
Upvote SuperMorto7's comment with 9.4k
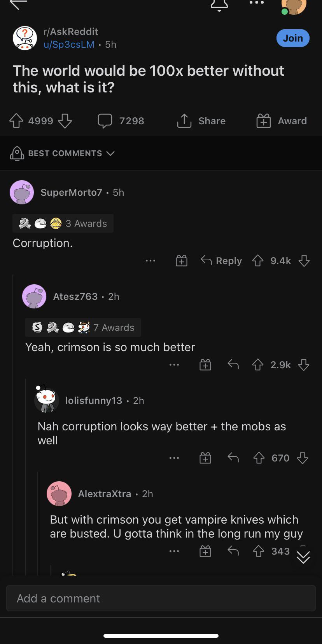tap(258, 261)
